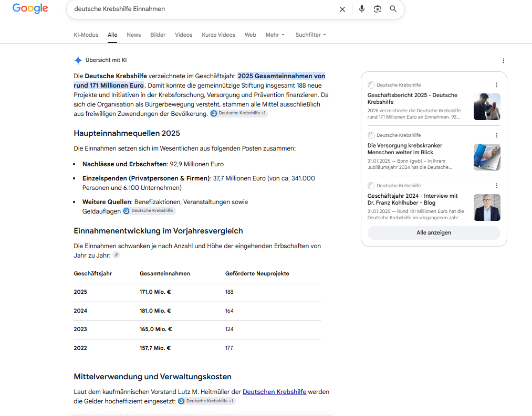The width and height of the screenshot is (532, 416).
Task: Open the Dr. Franz Kohlhuber portrait thumbnail
Action: (487, 208)
